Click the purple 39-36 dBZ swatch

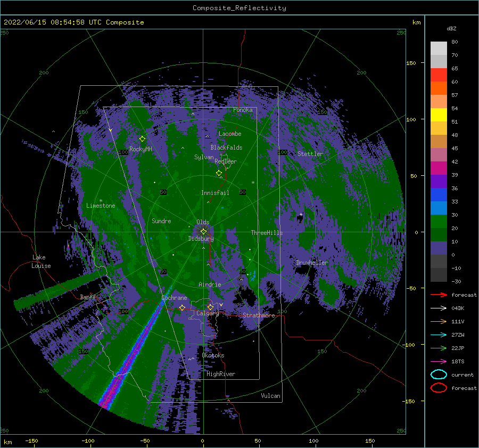click(x=439, y=182)
